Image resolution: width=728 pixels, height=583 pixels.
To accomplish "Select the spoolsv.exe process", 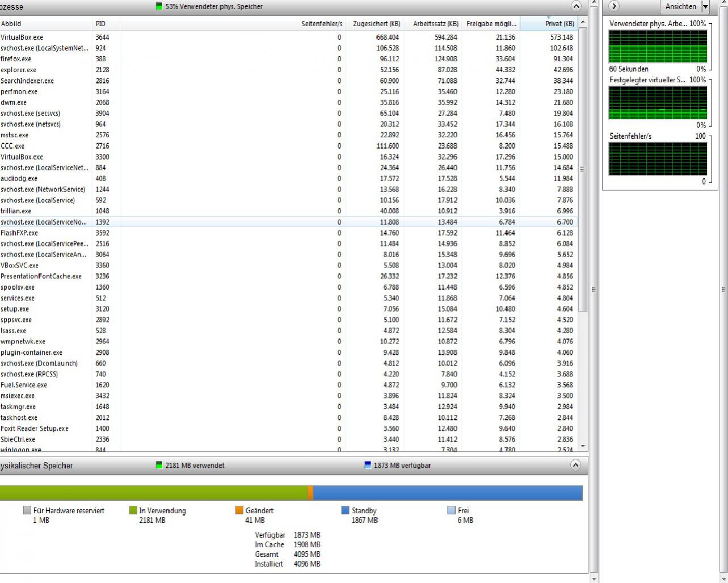I will click(289, 287).
